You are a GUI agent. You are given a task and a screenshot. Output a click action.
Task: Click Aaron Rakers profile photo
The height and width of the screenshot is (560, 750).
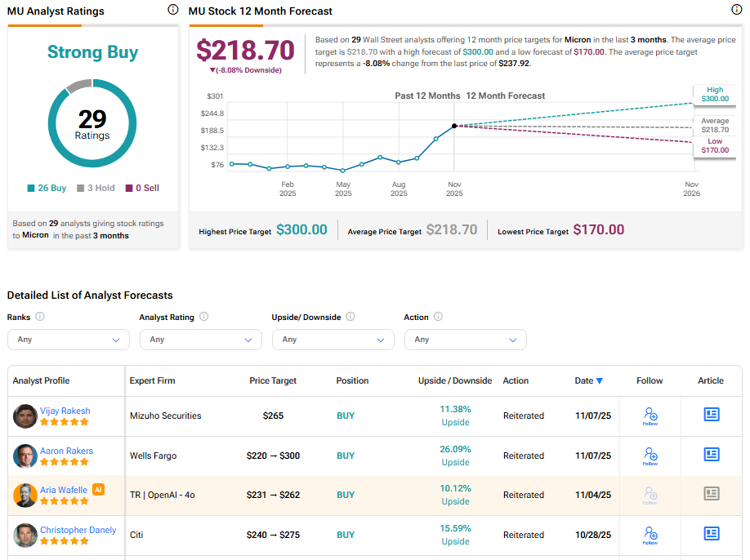pos(25,456)
